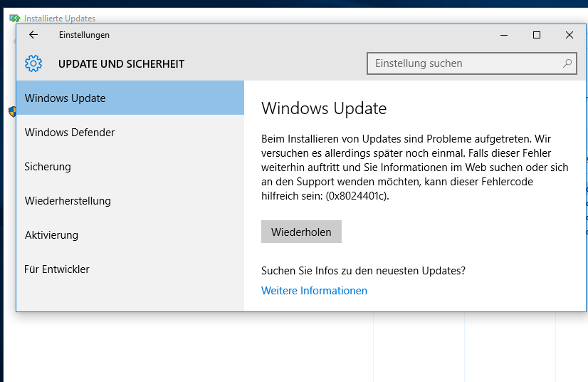This screenshot has height=382, width=588.
Task: Go back using the arrow next to Einstellungen
Action: [x=33, y=35]
